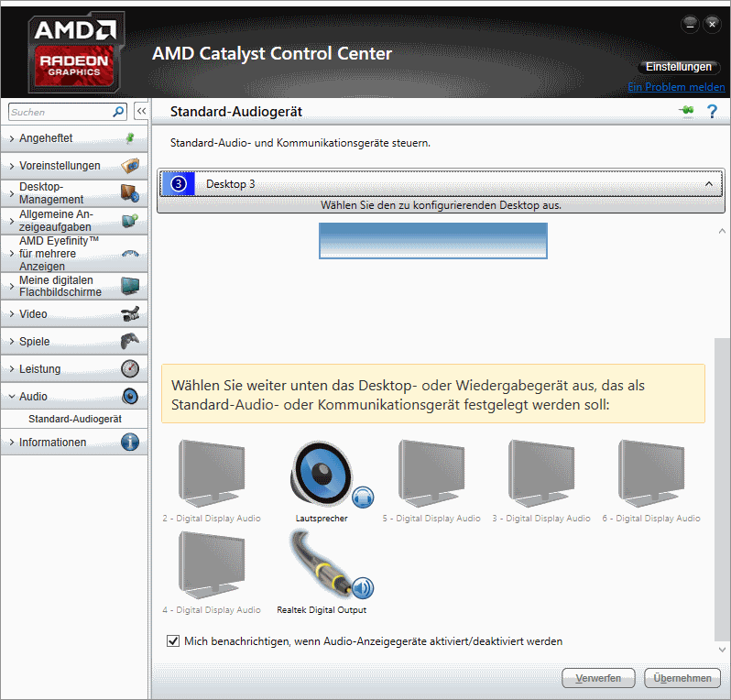731x700 pixels.
Task: Click the Leistung gauge icon
Action: (130, 368)
